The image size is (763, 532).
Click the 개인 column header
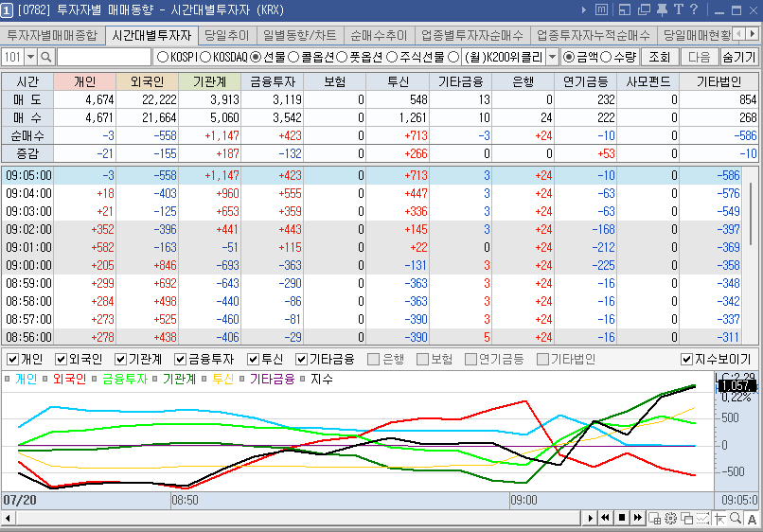(x=84, y=81)
